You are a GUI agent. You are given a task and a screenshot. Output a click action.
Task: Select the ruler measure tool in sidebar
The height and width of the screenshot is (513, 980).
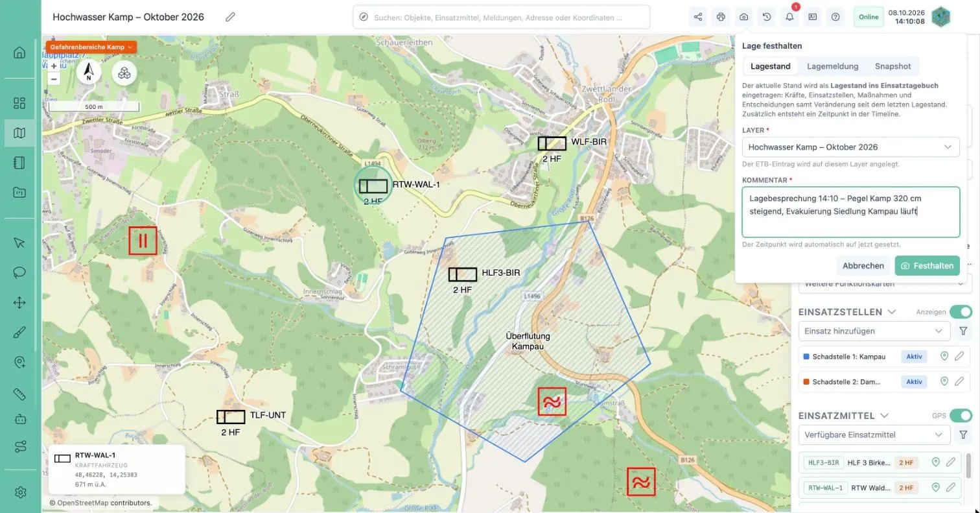[19, 394]
